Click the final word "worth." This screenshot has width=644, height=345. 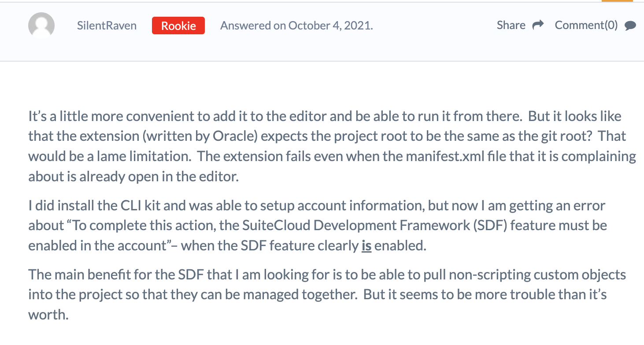[48, 315]
